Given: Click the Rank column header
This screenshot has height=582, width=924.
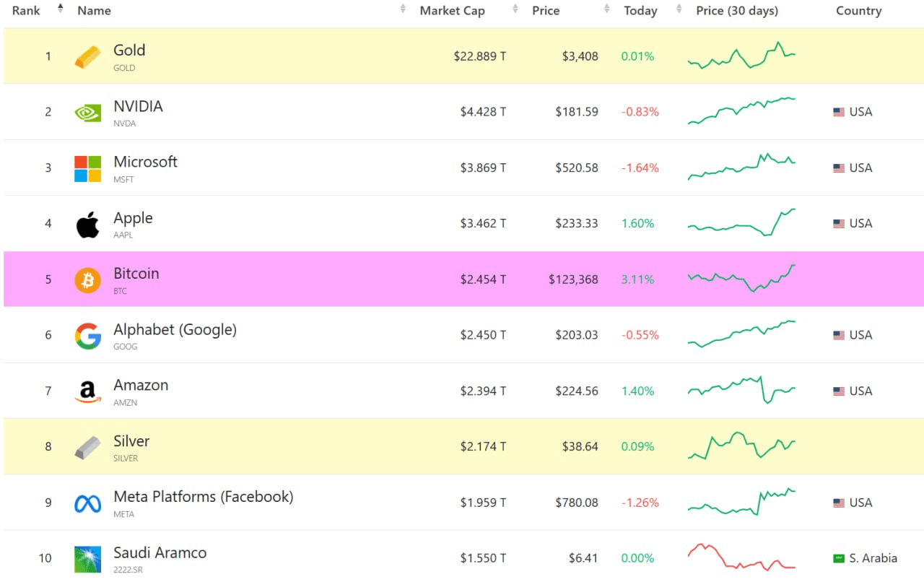Looking at the screenshot, I should click(26, 11).
